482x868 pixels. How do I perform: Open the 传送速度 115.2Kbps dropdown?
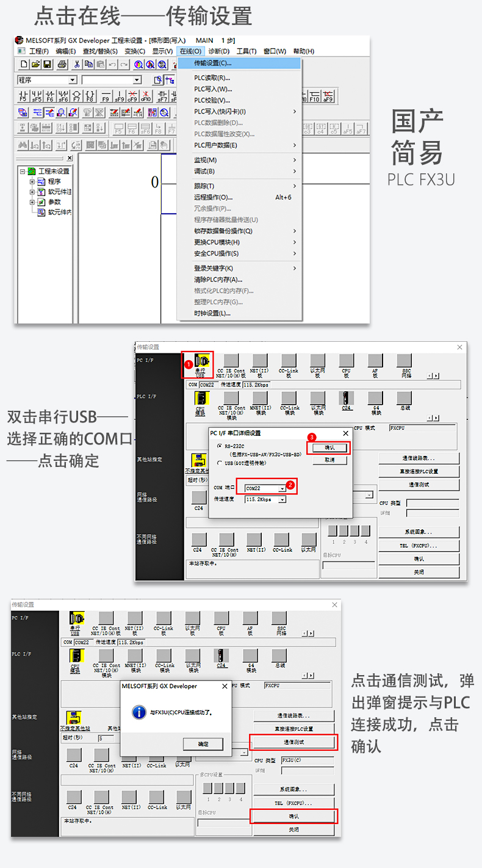(282, 499)
